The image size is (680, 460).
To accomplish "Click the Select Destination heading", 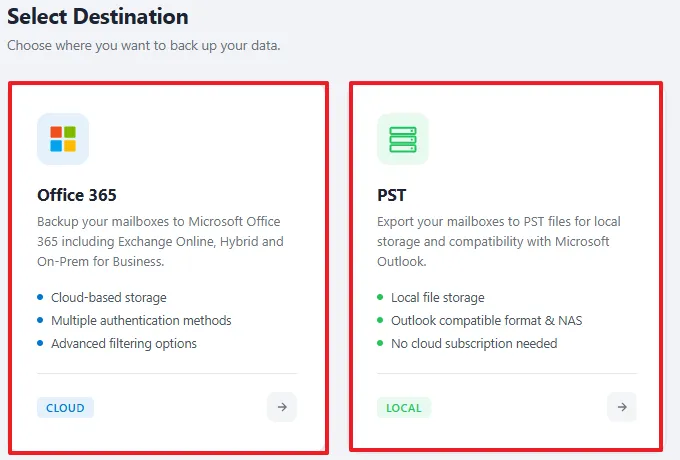I will coord(98,16).
